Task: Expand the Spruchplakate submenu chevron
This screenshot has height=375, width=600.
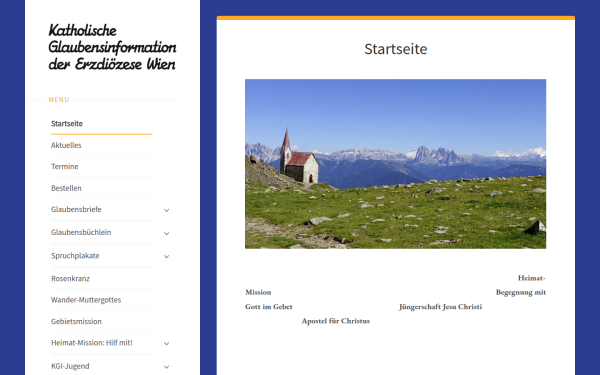Action: tap(166, 256)
